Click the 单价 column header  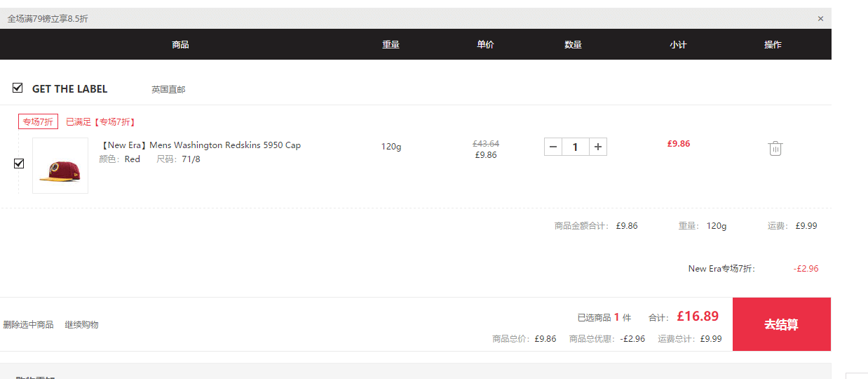pyautogui.click(x=485, y=44)
